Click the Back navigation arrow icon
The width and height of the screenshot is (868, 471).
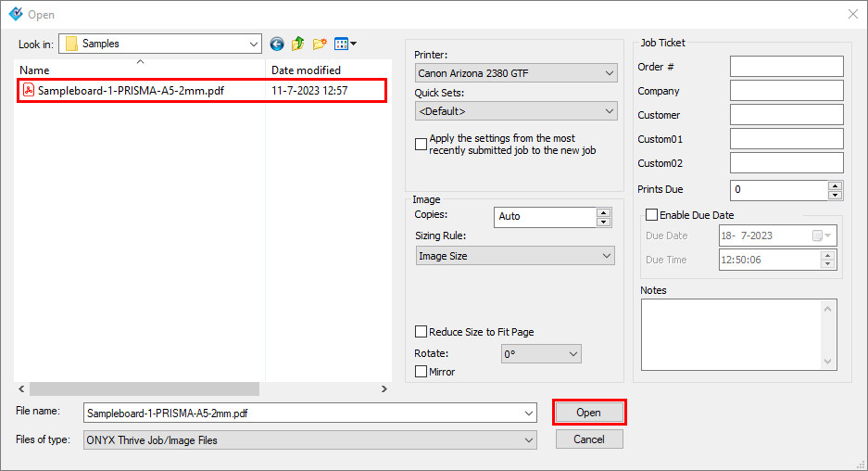277,44
